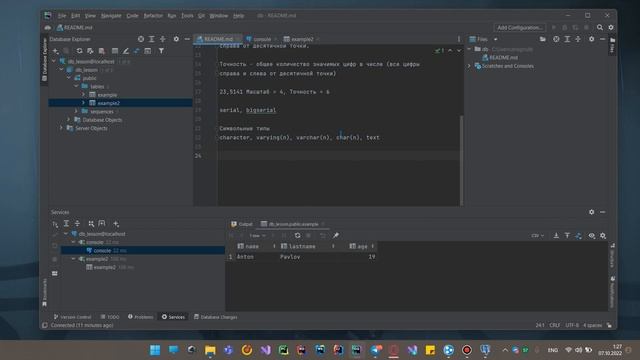The height and width of the screenshot is (360, 640).
Task: Open CSV export format dropdown
Action: pos(538,236)
